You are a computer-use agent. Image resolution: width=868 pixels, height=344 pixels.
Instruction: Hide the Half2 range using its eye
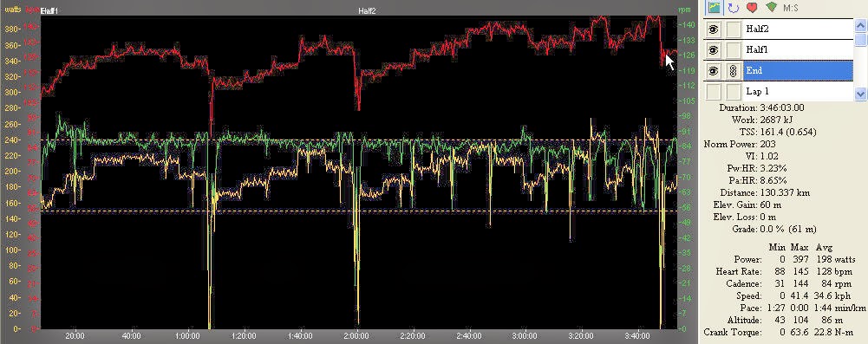pos(715,29)
